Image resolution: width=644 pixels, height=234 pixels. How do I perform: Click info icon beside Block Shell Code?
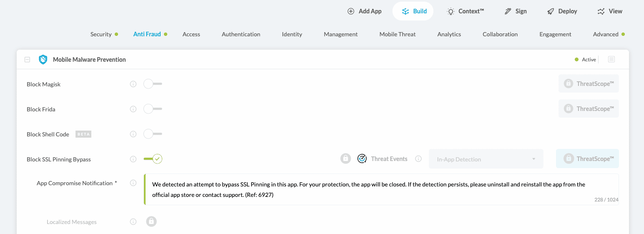(x=133, y=134)
